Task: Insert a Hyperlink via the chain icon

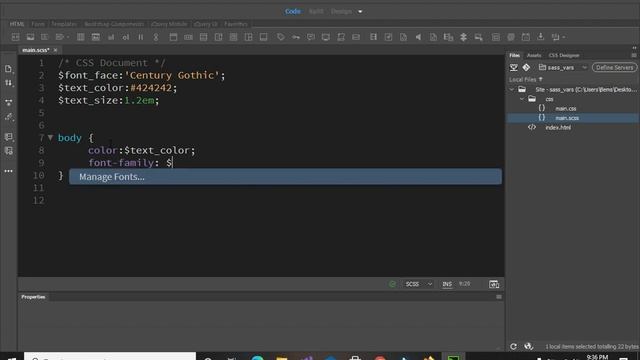Action: (156, 37)
